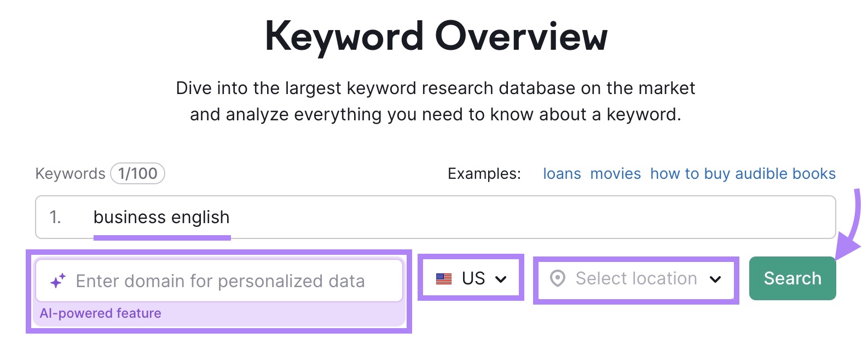Click the 1/100 keyword counter badge
Viewport: 868px width, 350px height.
pos(137,173)
